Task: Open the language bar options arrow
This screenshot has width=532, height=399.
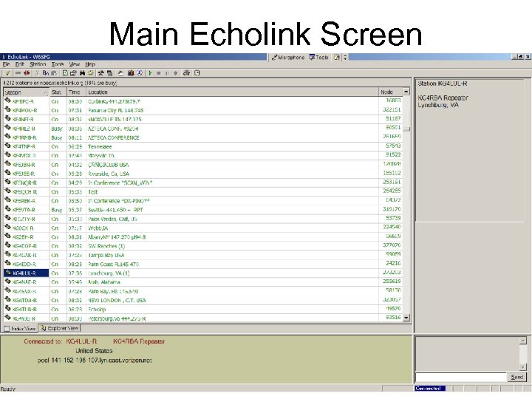Action: [345, 58]
